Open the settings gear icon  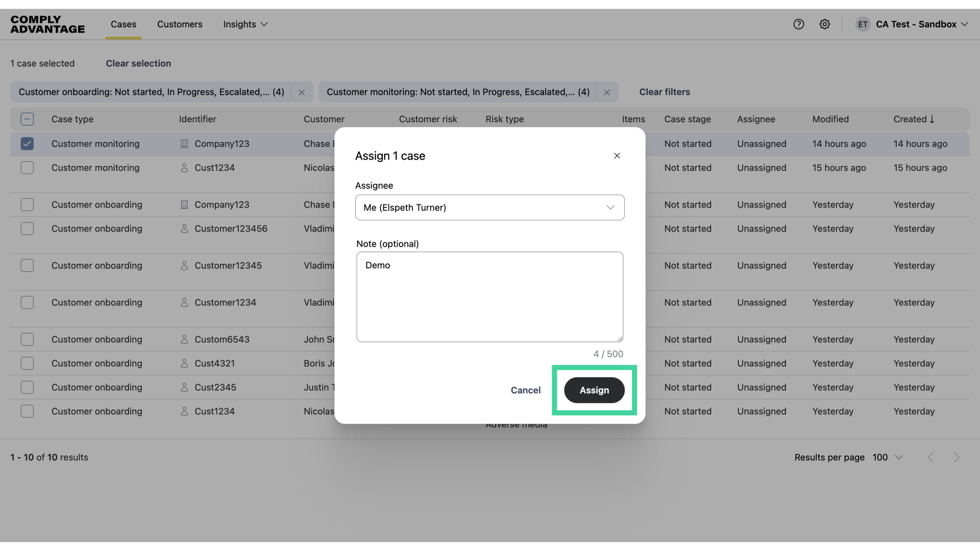(825, 24)
